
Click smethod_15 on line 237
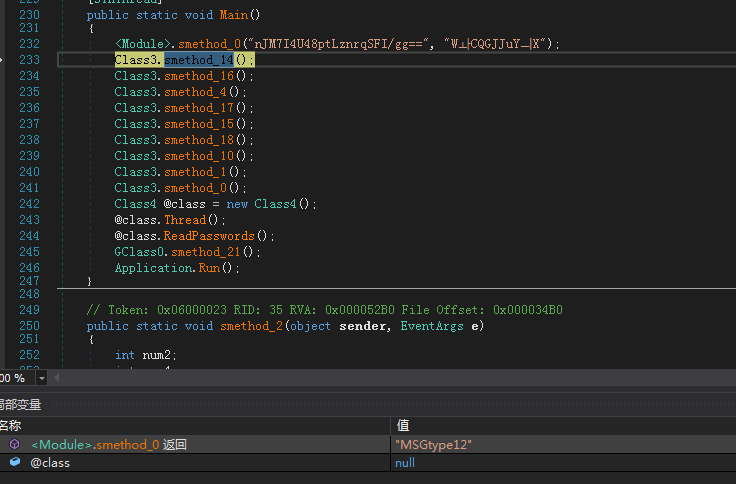point(199,123)
